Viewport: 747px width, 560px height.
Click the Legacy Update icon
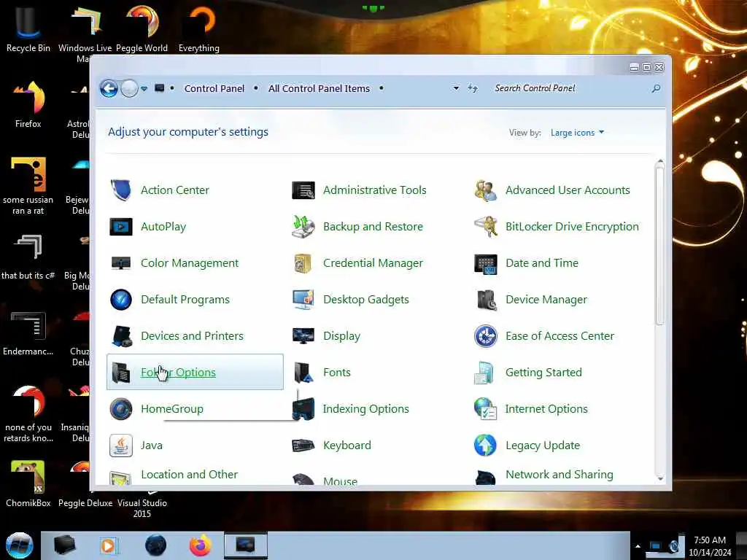tap(485, 446)
